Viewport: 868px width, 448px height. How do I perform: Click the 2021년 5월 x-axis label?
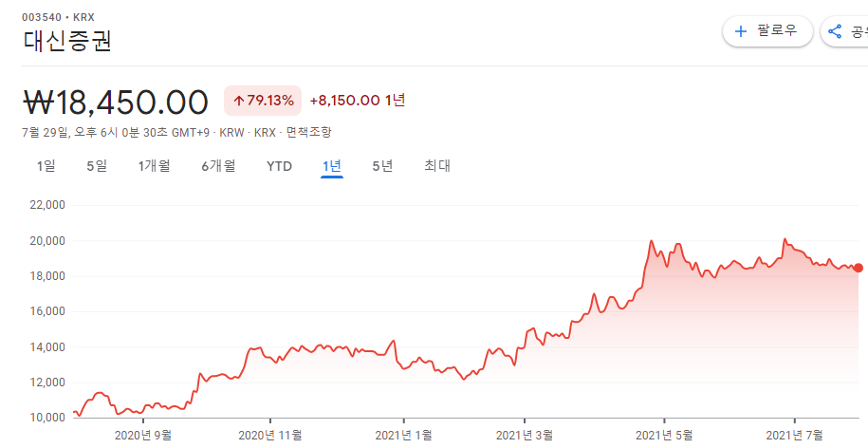point(664,436)
